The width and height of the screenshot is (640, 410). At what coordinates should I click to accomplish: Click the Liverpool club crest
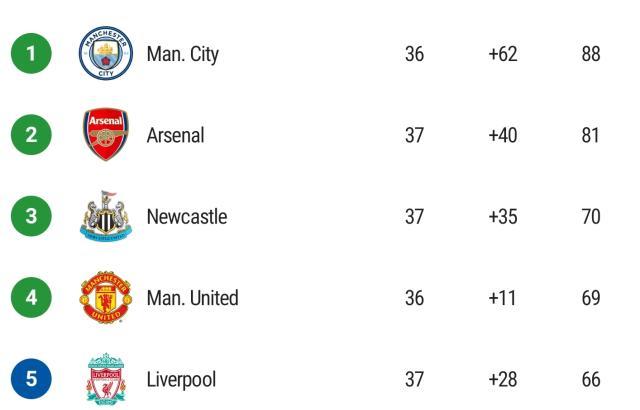[x=105, y=379]
